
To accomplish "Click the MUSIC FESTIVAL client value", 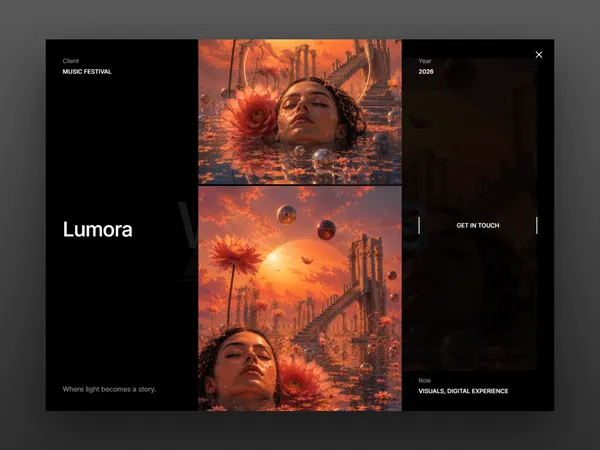I will click(87, 72).
